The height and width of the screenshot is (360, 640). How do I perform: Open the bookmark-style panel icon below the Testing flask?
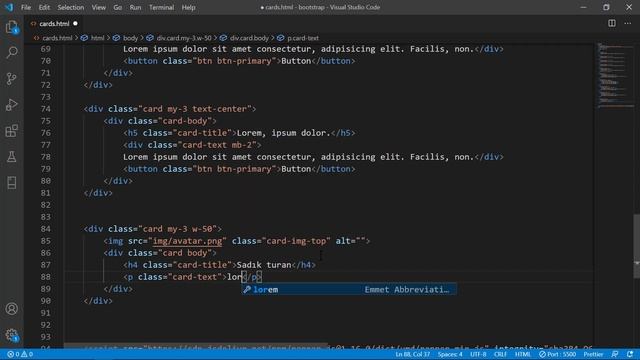coord(12,182)
